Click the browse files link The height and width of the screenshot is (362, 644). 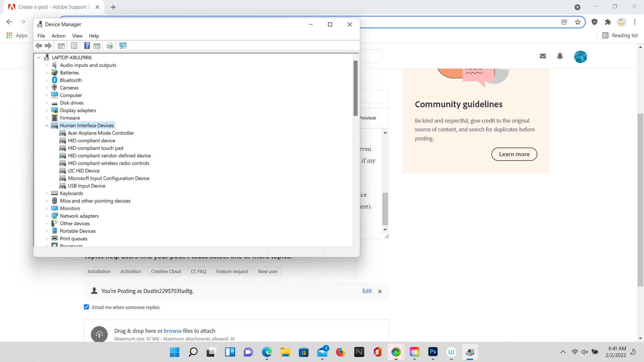172,331
